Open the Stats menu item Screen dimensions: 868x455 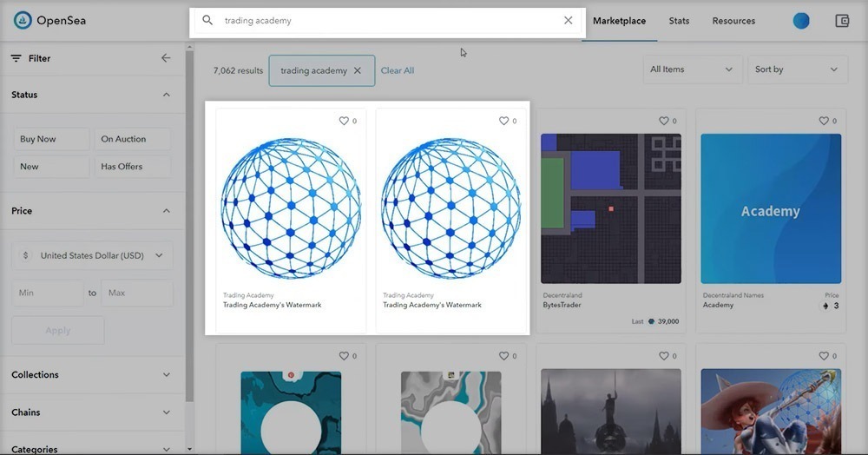(x=679, y=21)
